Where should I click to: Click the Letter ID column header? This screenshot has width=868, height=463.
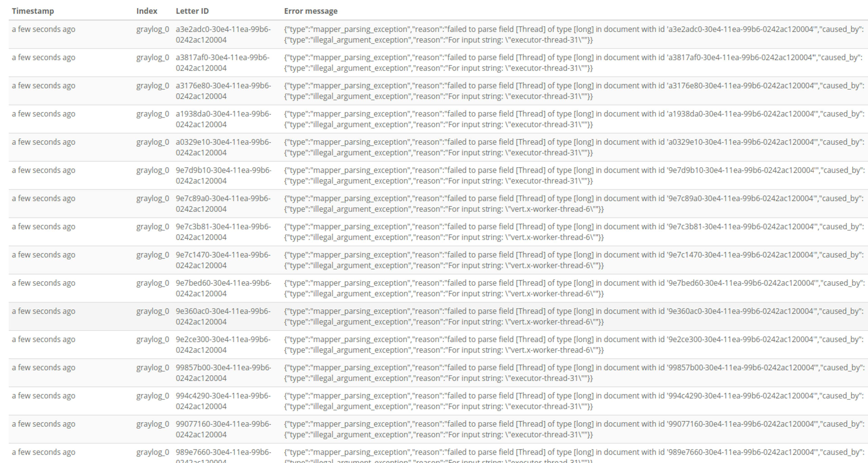coord(192,11)
